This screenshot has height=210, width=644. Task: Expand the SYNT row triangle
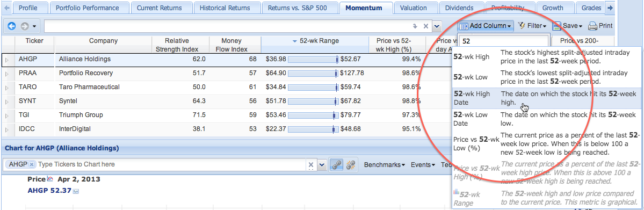point(7,102)
